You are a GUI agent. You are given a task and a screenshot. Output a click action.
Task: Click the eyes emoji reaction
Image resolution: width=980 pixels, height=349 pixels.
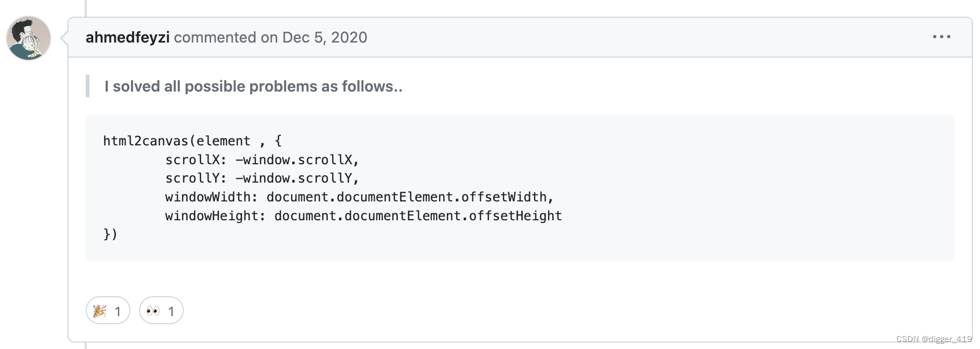coord(153,310)
